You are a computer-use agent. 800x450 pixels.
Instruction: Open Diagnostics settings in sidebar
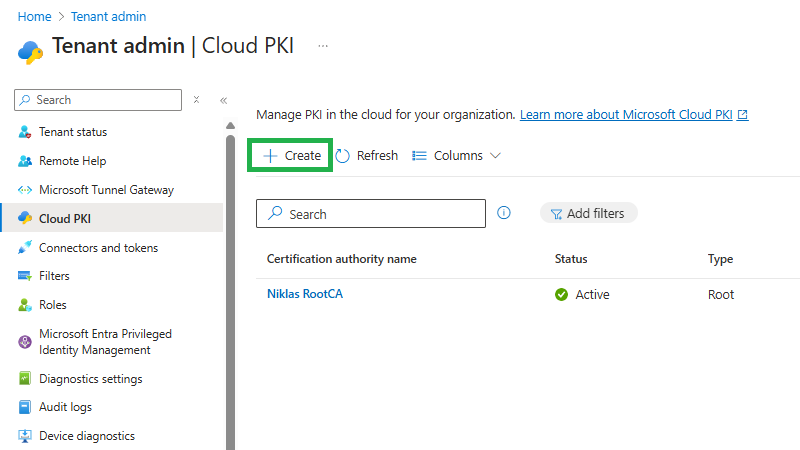pyautogui.click(x=90, y=379)
